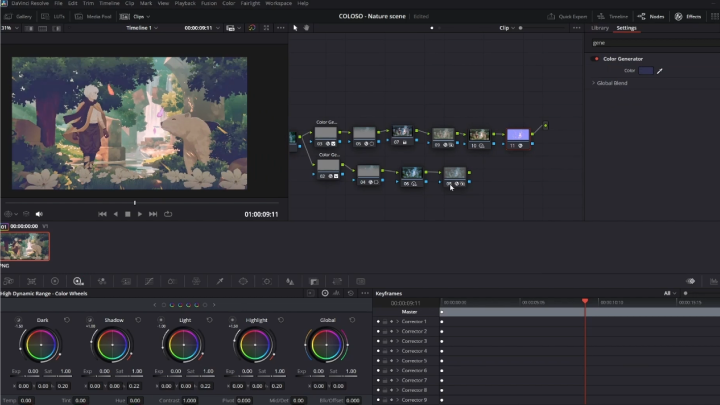Open the HDR color wheels palette icon
This screenshot has height=405, width=720.
point(78,281)
